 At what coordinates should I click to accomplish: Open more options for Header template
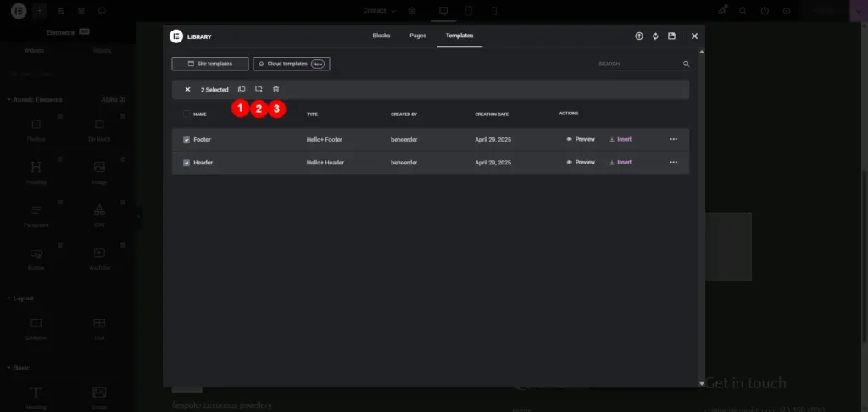(673, 162)
